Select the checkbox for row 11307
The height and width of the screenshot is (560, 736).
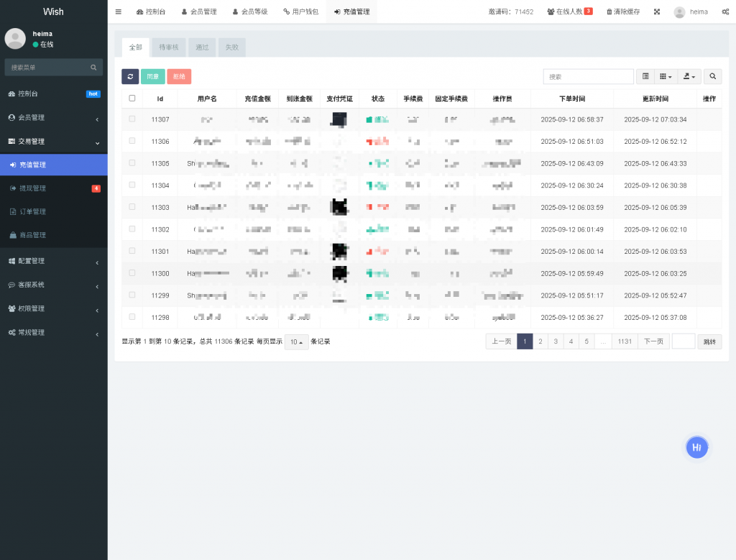pos(132,119)
